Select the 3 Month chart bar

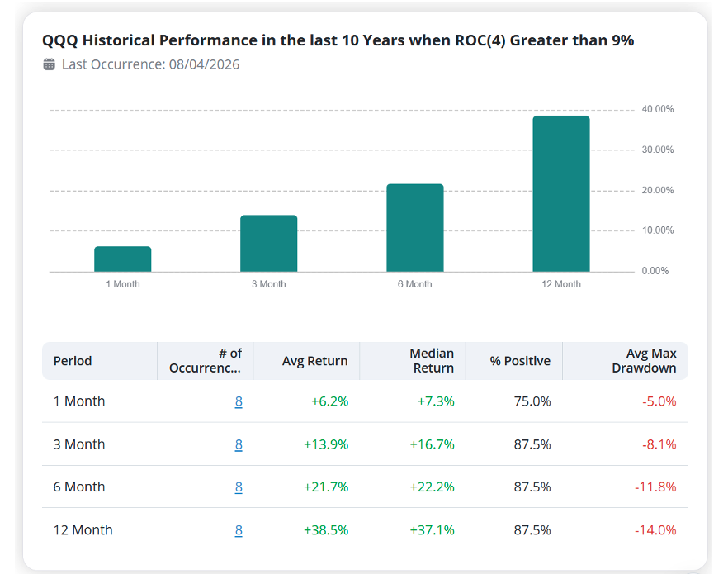click(x=269, y=244)
